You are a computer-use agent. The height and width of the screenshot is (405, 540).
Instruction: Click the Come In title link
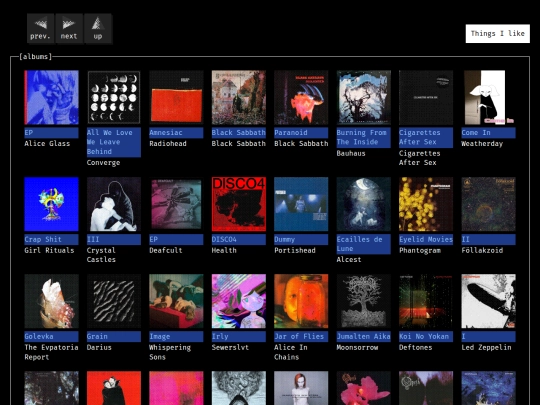click(x=488, y=133)
